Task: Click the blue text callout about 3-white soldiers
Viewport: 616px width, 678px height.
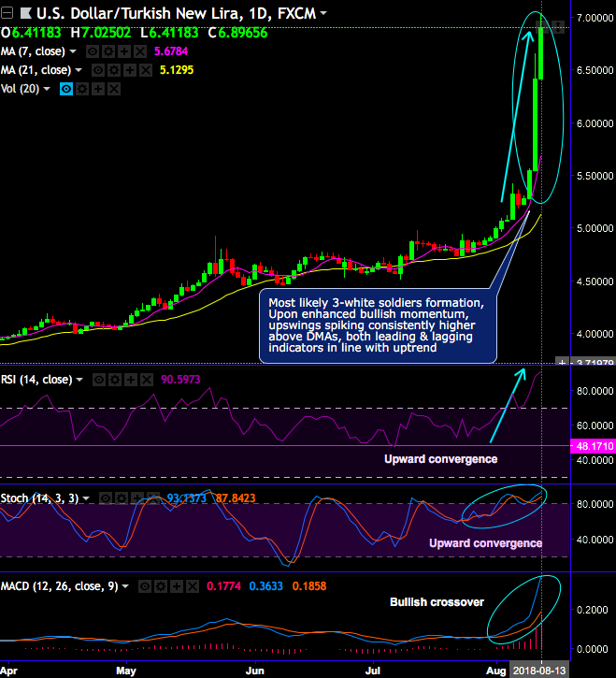Action: [378, 325]
